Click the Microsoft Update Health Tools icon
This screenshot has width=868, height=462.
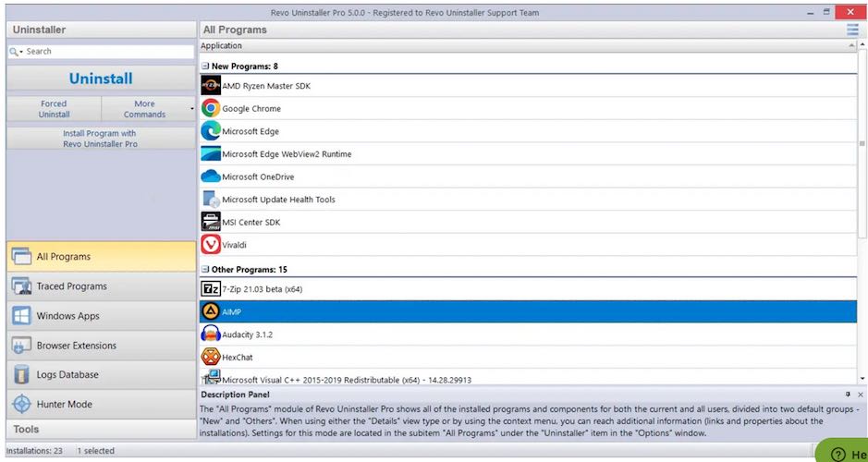tap(211, 200)
